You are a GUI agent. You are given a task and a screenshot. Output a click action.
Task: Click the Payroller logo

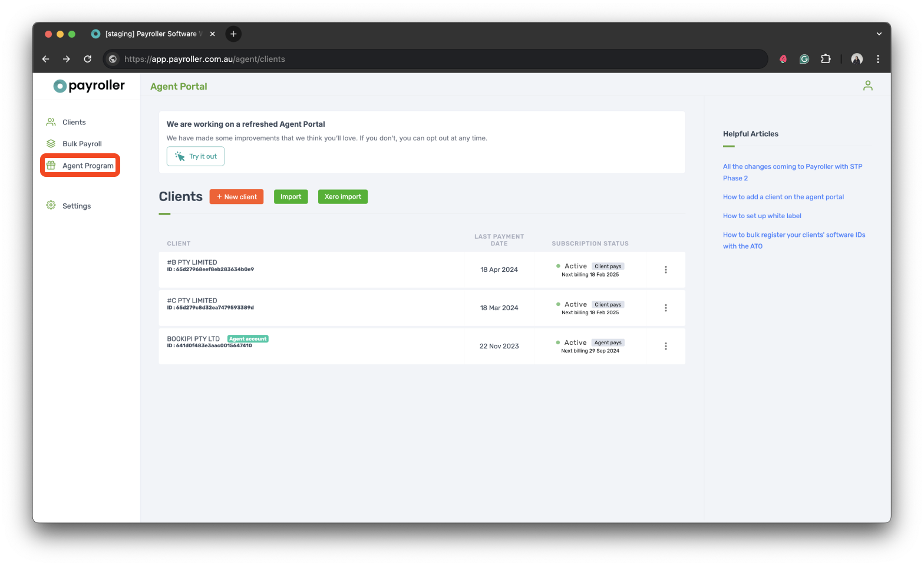tap(89, 85)
